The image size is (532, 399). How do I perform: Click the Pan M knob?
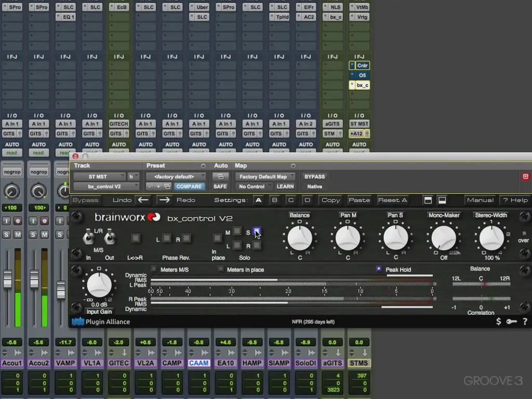[x=348, y=238]
